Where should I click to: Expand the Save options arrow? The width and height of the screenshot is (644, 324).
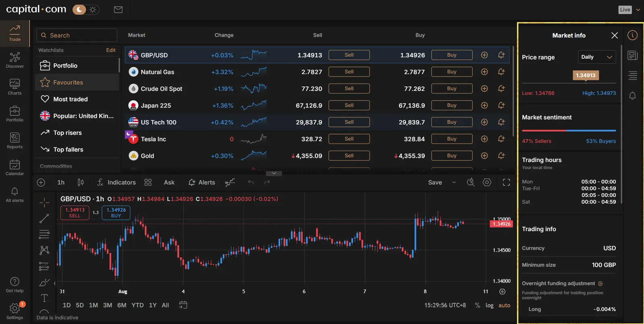pyautogui.click(x=454, y=183)
